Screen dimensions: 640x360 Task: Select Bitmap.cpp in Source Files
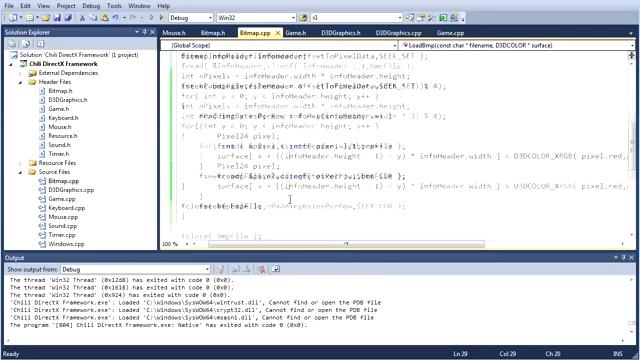tap(64, 181)
